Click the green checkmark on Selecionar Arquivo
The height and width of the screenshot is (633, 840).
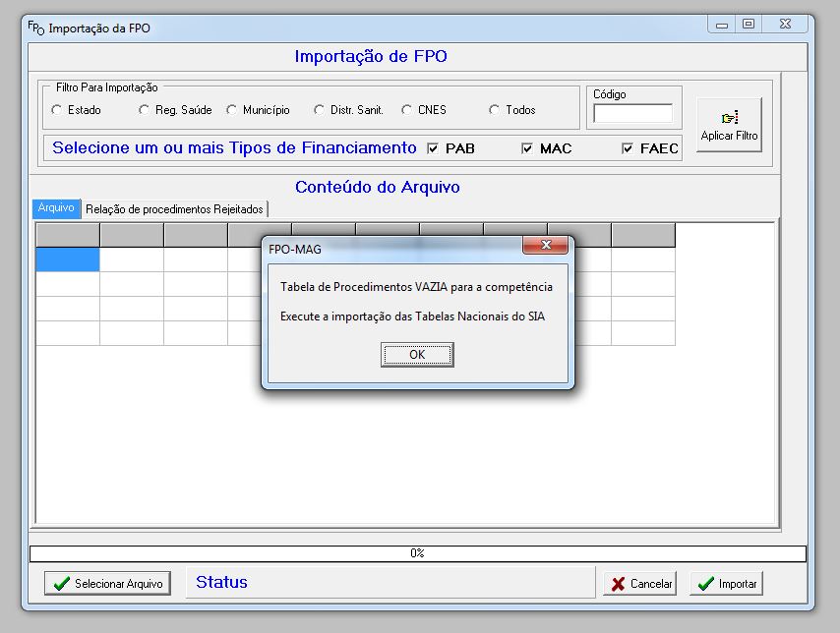pos(62,584)
